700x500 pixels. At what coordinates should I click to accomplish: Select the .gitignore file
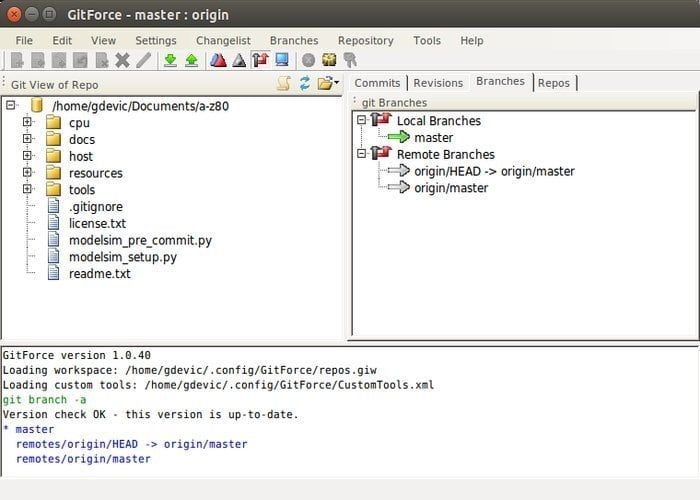coord(96,207)
